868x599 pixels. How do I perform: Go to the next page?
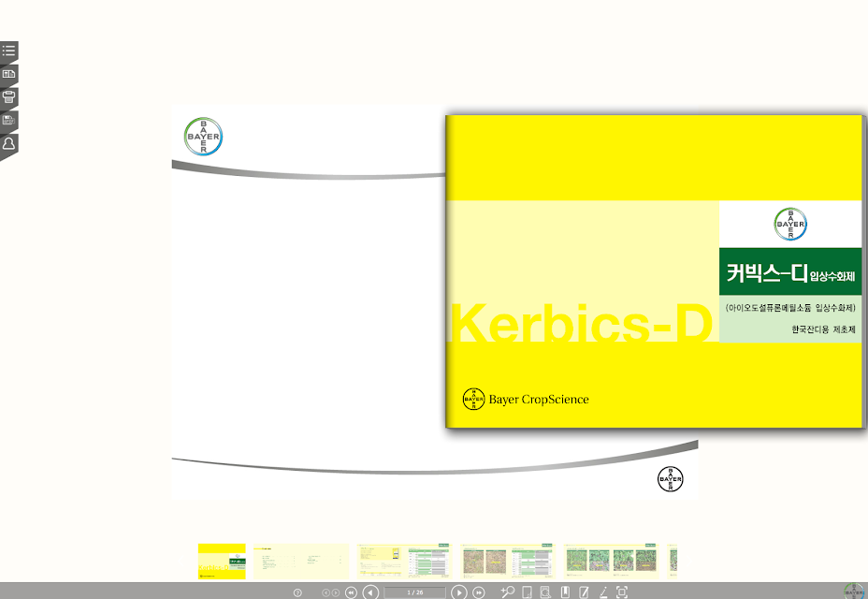[x=459, y=592]
